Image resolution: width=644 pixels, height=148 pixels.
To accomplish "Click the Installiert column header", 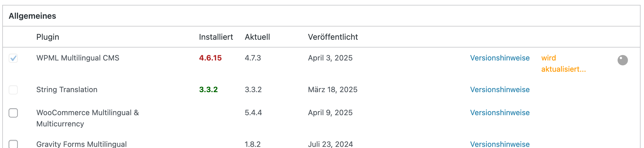I will (x=216, y=37).
